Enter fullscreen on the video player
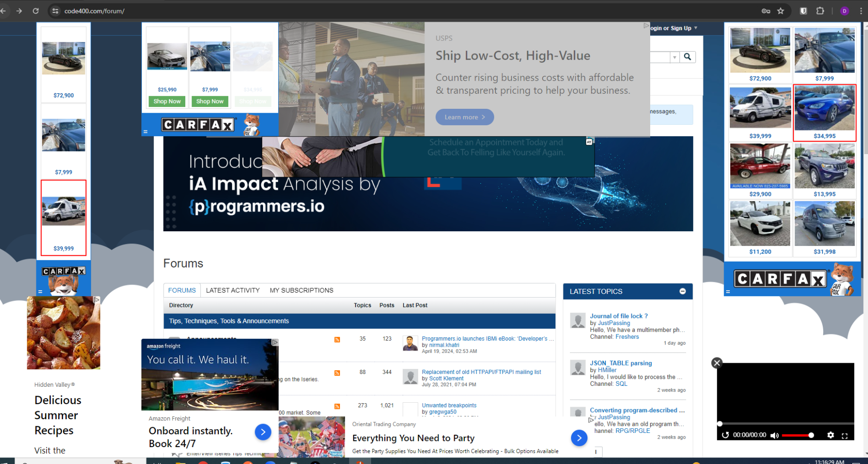This screenshot has height=464, width=868. pos(844,436)
